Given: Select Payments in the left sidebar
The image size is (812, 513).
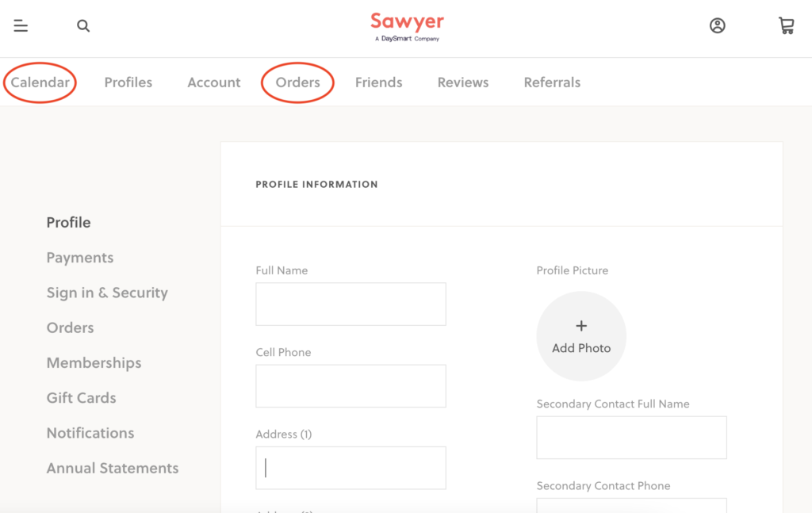Looking at the screenshot, I should 80,258.
